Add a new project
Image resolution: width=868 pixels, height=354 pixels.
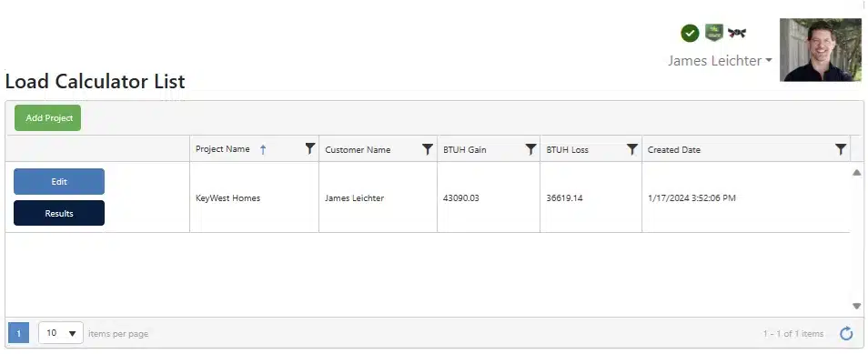[x=47, y=118]
